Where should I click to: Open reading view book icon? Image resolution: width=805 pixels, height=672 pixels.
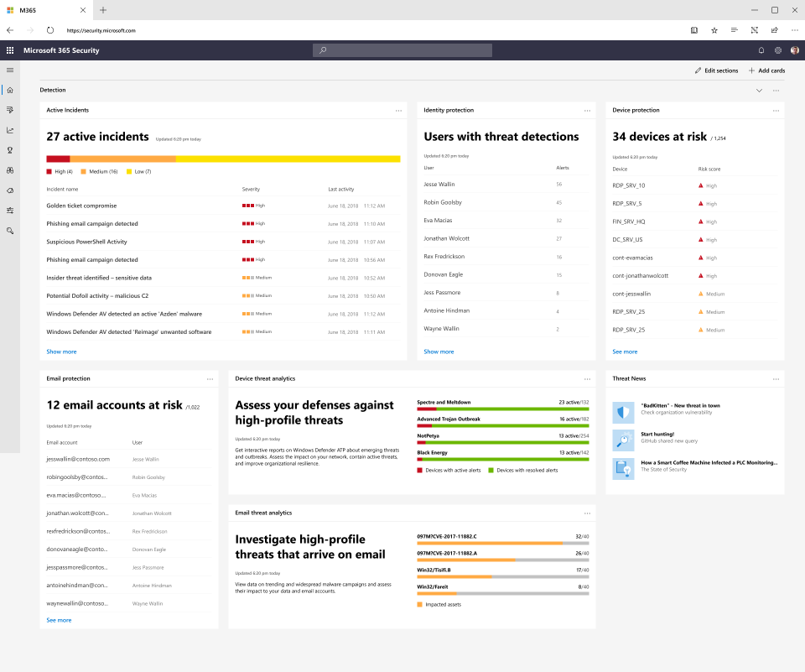pyautogui.click(x=694, y=30)
